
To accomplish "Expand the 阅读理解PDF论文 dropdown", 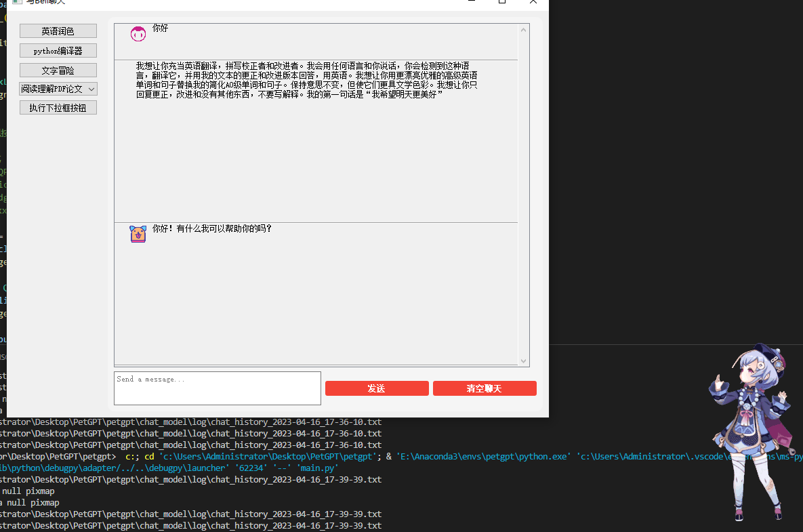I will tap(58, 89).
